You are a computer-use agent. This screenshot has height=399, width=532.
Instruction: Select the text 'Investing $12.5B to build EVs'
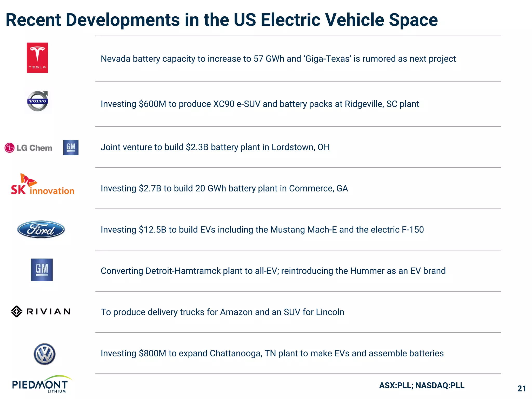[x=158, y=230]
